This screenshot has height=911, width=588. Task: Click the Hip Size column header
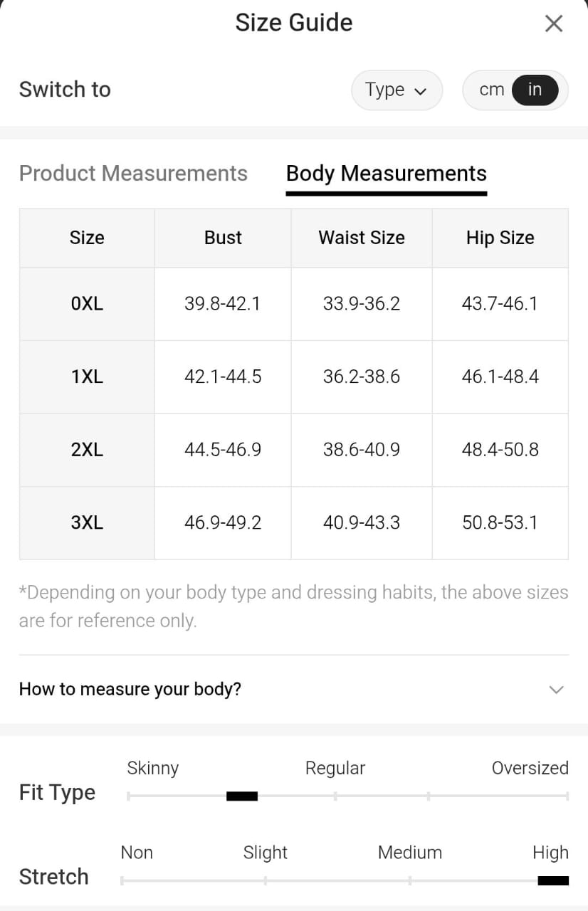click(500, 238)
